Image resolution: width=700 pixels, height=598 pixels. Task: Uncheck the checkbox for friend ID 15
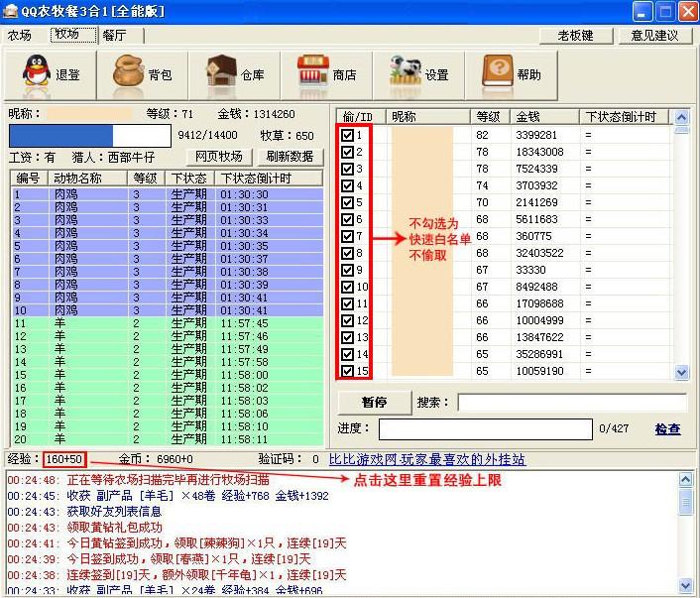pos(347,371)
